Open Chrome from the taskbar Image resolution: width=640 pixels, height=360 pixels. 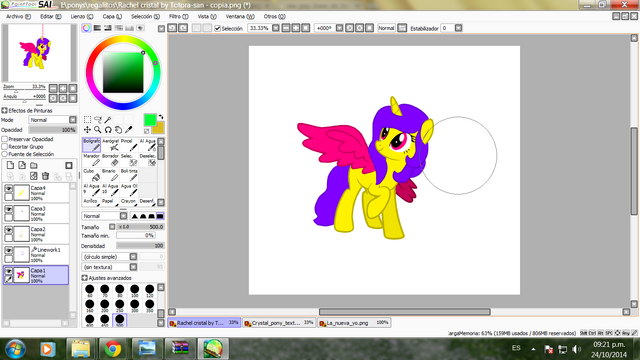113,349
